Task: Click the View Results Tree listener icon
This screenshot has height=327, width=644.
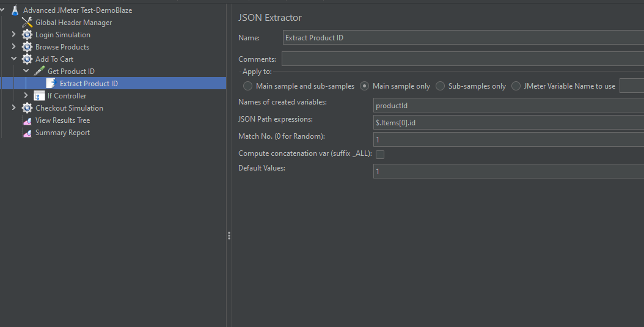Action: 27,121
